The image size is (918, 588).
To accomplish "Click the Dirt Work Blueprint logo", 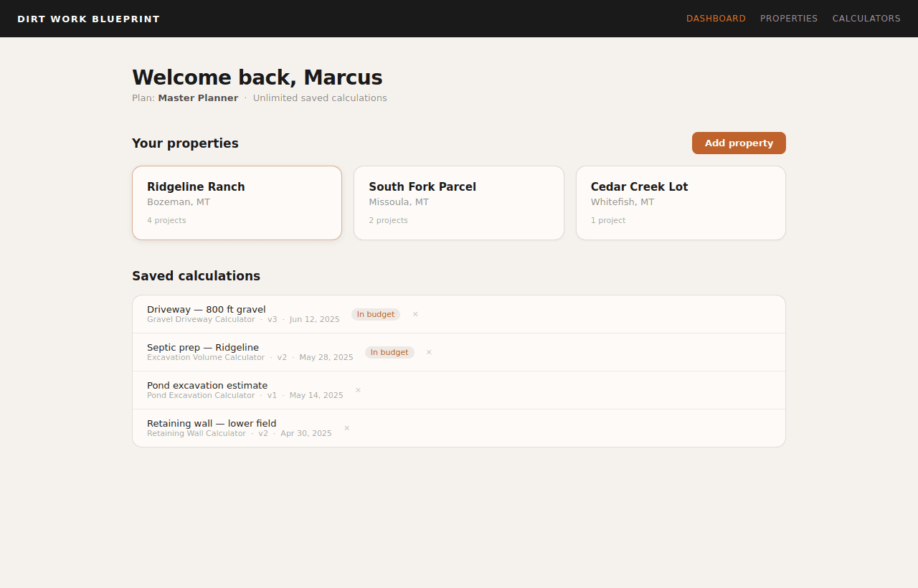I will point(89,19).
